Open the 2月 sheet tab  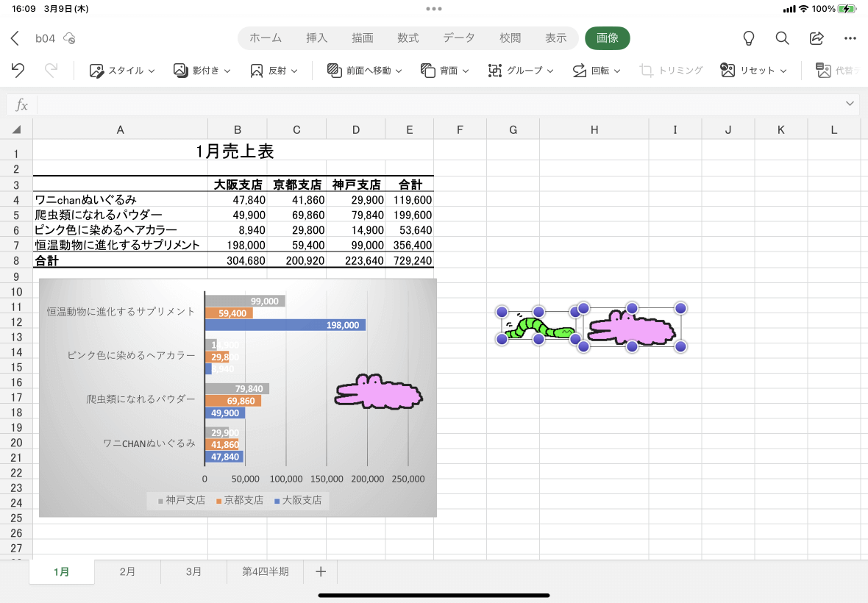(x=127, y=571)
